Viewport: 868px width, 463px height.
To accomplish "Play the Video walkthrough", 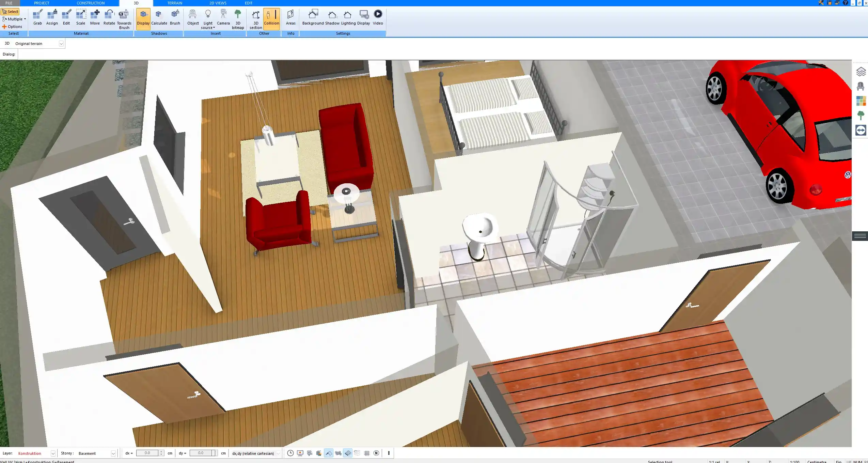I will click(378, 17).
